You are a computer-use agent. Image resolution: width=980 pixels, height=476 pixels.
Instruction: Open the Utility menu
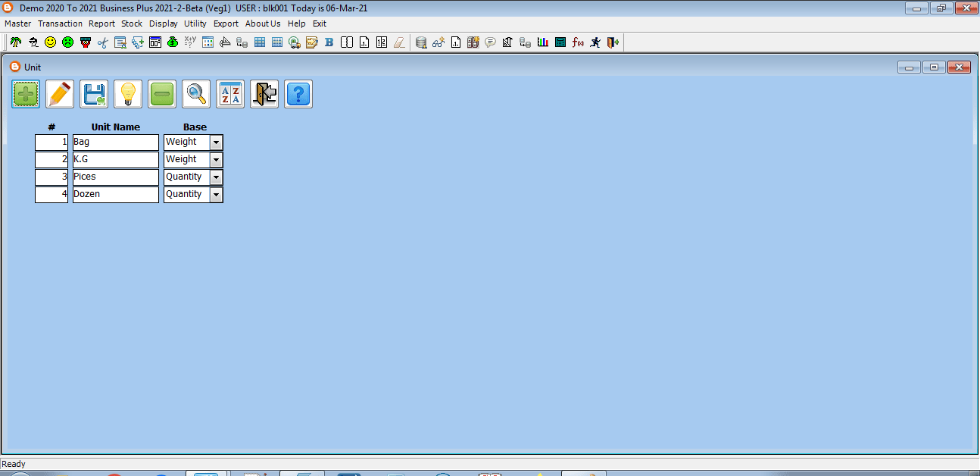pyautogui.click(x=195, y=23)
